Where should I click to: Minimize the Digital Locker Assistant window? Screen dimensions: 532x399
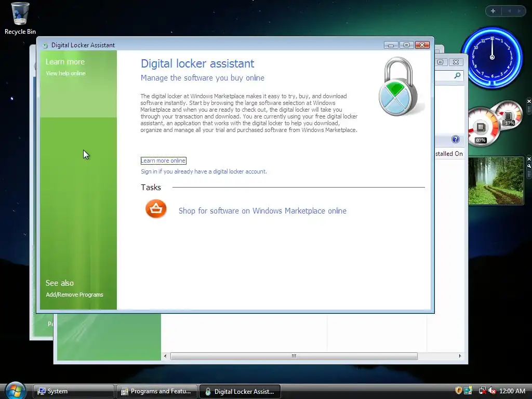tap(391, 45)
